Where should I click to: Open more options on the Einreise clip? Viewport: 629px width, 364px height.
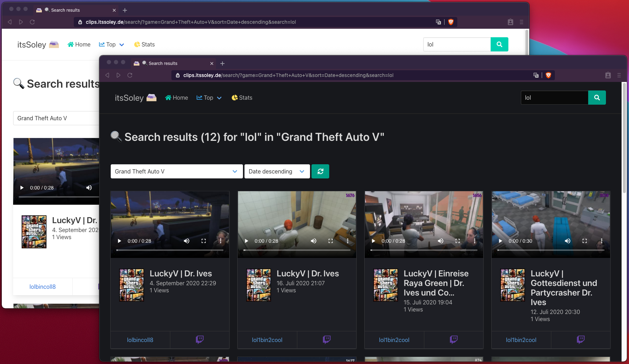[475, 241]
